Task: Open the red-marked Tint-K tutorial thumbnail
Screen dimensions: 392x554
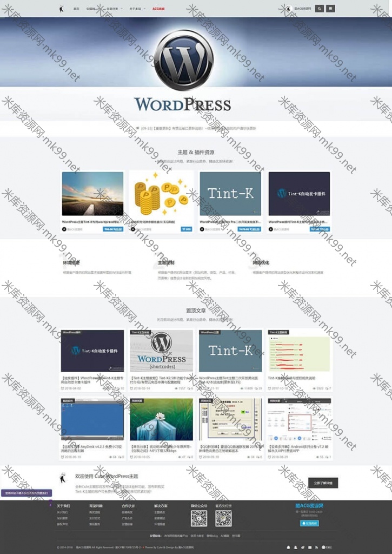Action: [x=299, y=351]
